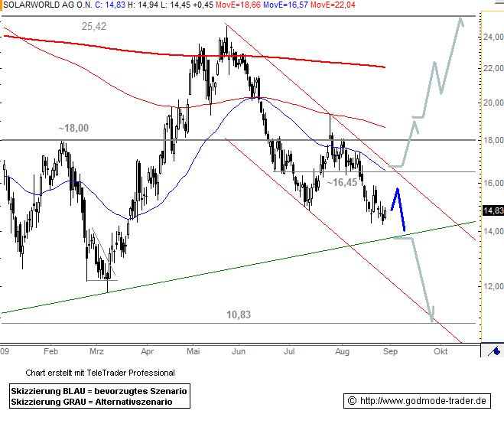The image size is (504, 427).
Task: Click the SOLARWORLD AG O.N. title
Action: click(47, 5)
